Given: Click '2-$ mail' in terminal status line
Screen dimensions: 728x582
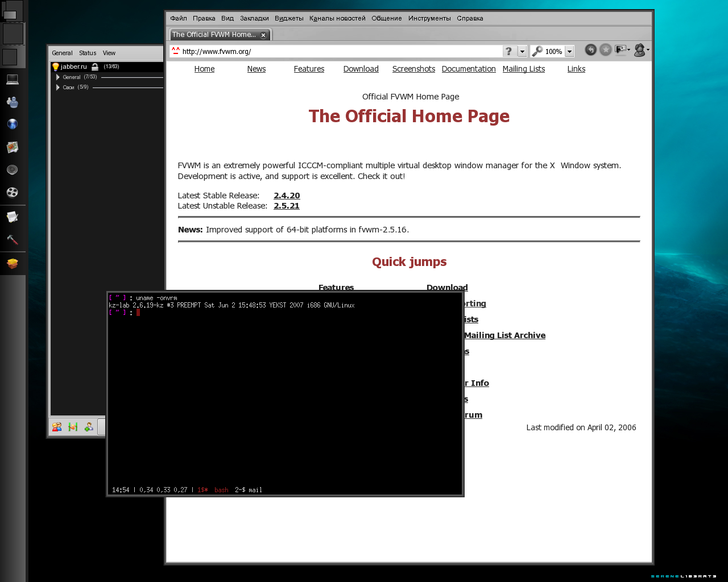Looking at the screenshot, I should click(249, 490).
